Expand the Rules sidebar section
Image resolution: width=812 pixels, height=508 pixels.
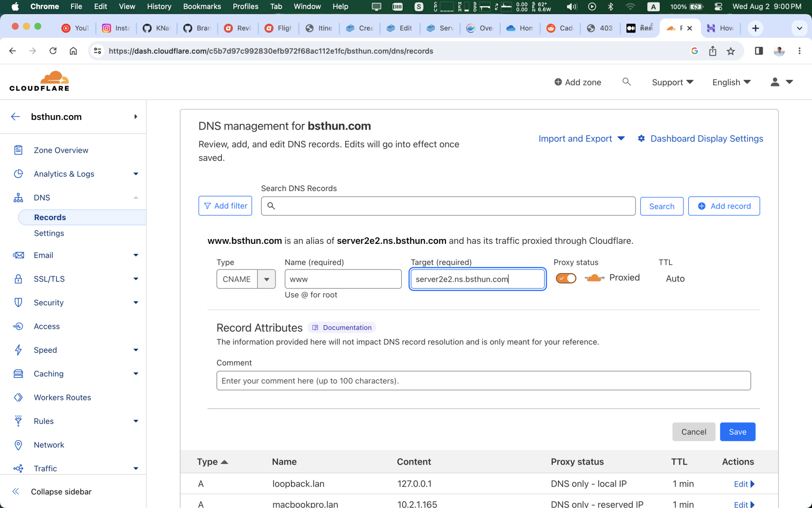click(x=135, y=421)
